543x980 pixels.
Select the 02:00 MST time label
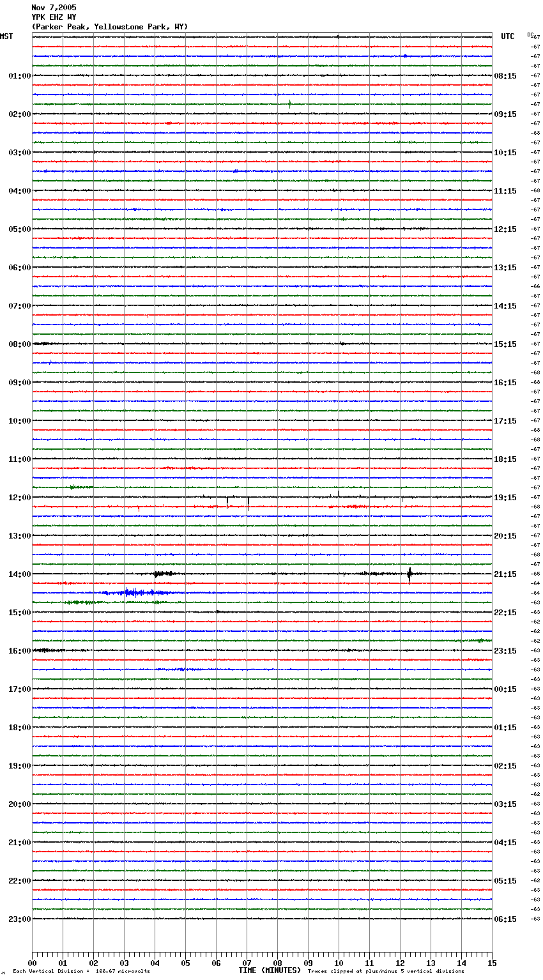tap(20, 114)
